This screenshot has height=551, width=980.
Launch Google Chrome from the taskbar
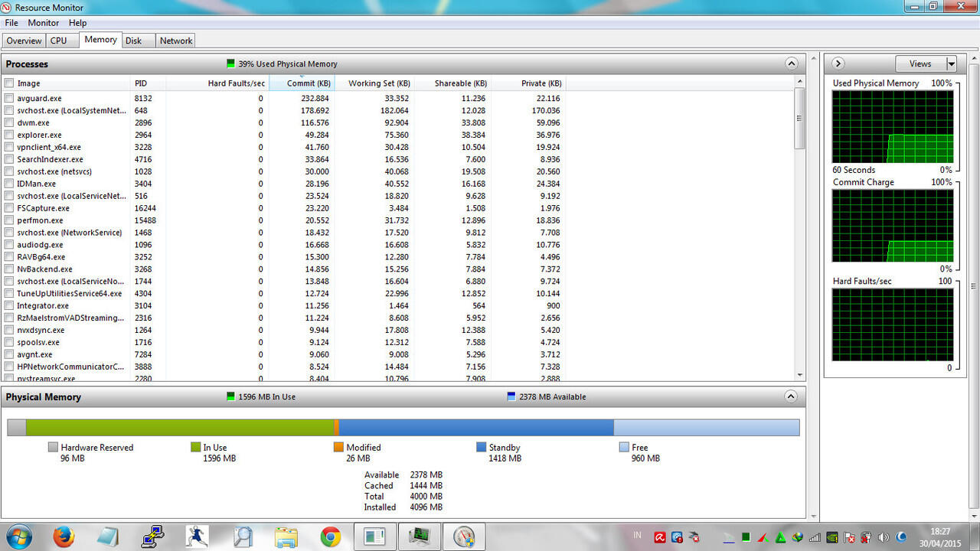coord(331,536)
